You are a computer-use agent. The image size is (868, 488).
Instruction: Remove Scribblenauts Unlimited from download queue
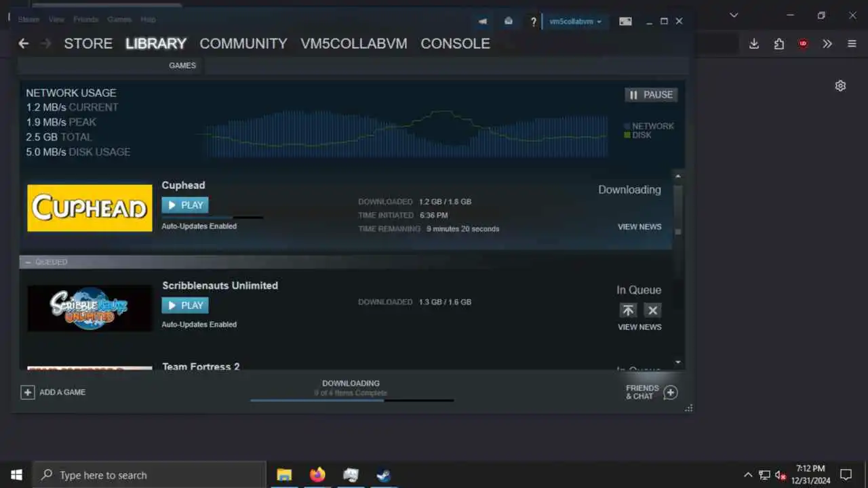click(x=652, y=310)
